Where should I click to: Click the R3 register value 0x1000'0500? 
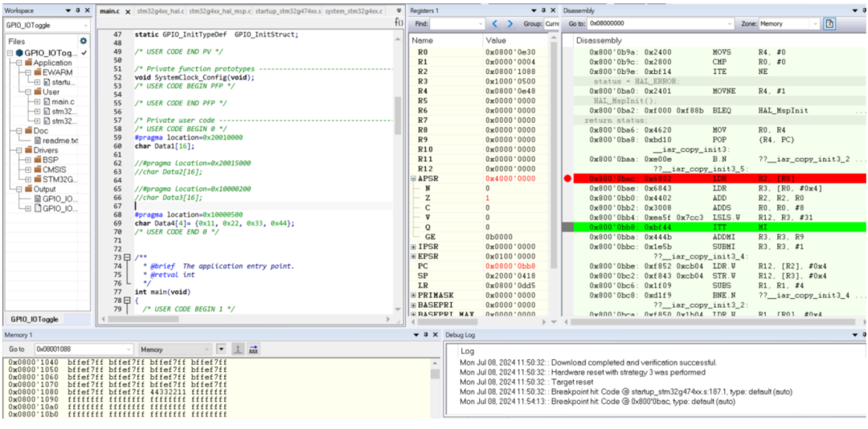click(x=509, y=81)
